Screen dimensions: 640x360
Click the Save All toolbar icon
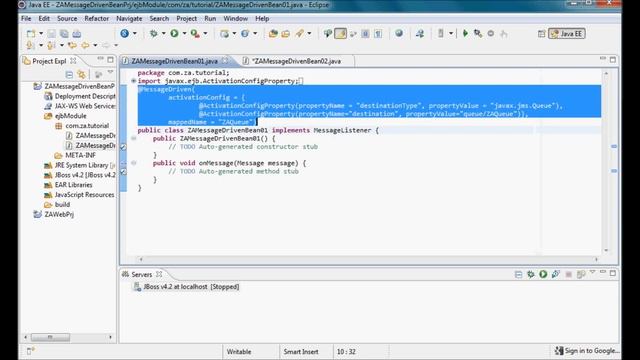[x=64, y=33]
